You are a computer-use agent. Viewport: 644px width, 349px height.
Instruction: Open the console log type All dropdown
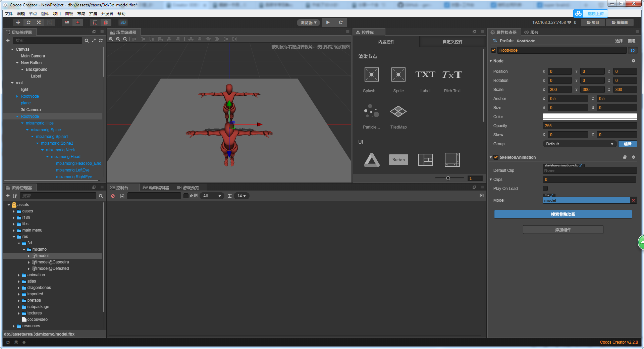[212, 196]
